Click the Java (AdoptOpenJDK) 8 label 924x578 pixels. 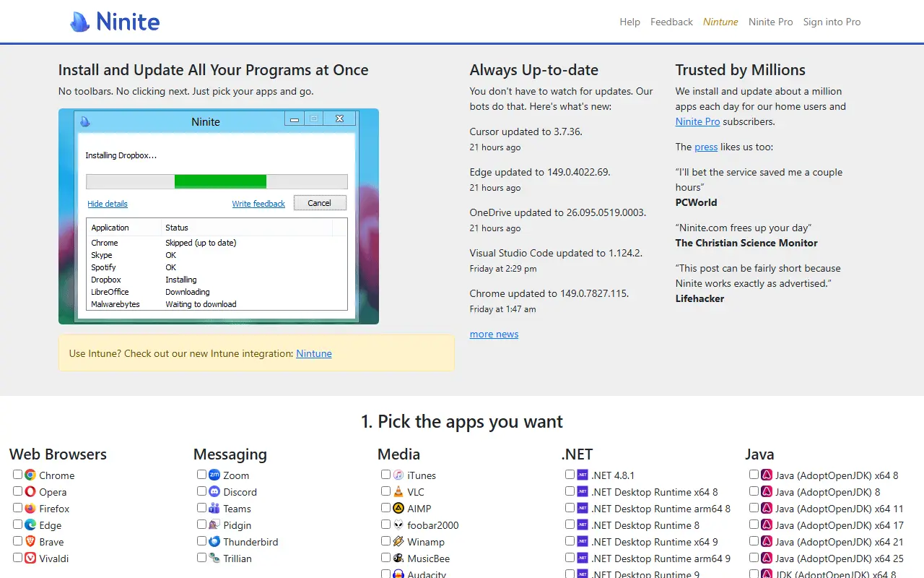(x=828, y=492)
